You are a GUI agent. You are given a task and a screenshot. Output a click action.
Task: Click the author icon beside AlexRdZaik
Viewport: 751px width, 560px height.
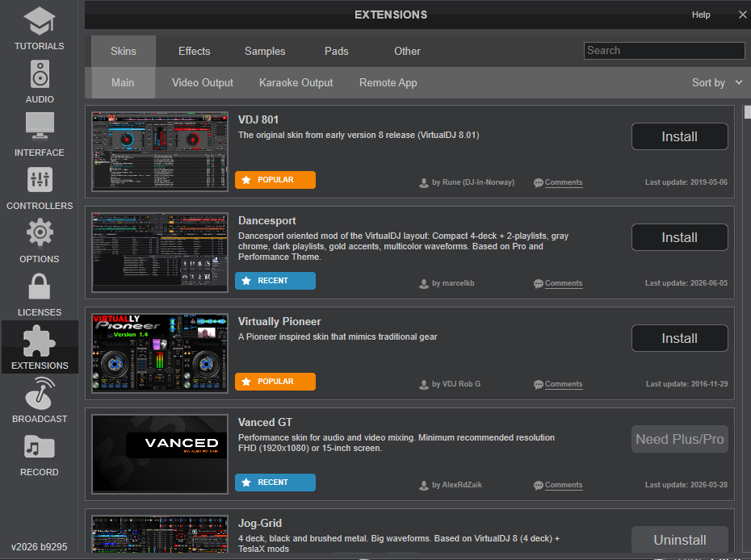pos(424,485)
